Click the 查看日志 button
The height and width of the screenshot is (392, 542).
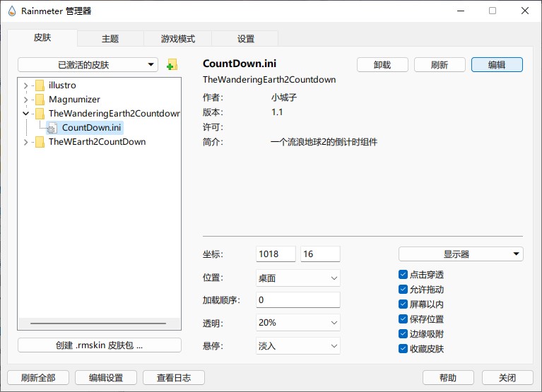point(174,377)
